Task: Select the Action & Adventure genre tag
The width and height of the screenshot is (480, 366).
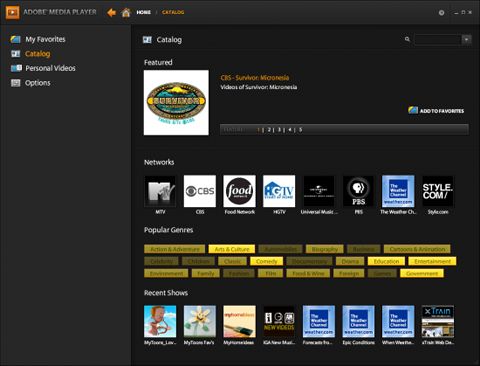Action: point(175,249)
